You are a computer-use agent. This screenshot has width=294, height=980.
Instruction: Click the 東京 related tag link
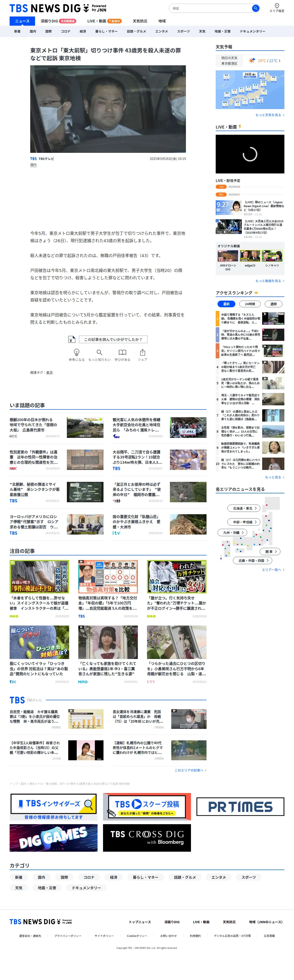(x=49, y=372)
